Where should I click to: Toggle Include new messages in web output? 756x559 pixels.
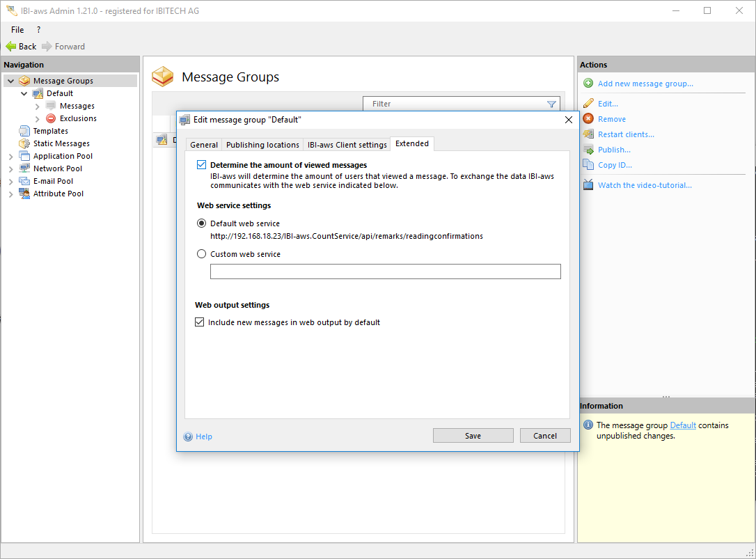200,322
